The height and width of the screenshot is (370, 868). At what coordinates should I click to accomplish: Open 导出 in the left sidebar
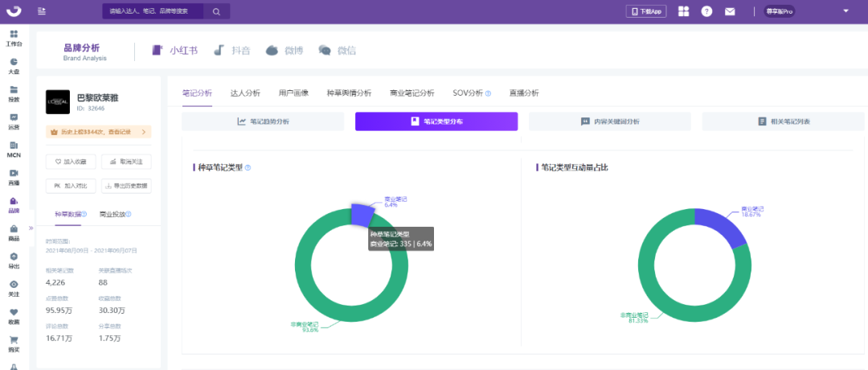[x=14, y=261]
